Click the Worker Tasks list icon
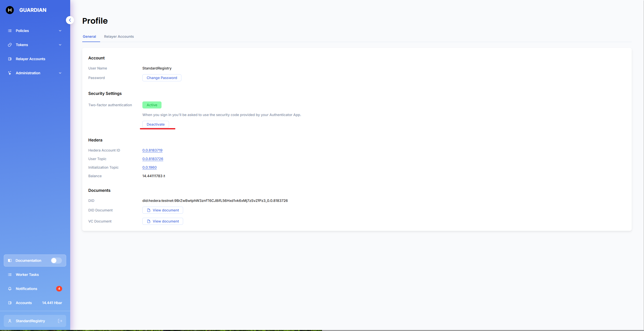This screenshot has height=331, width=644. [10, 275]
